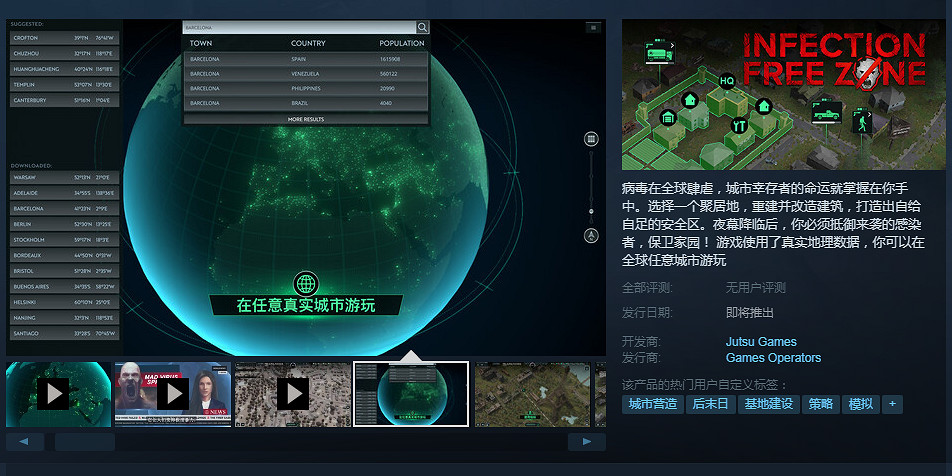Click the plus button to add tags
Viewport: 952px width, 476px height.
pyautogui.click(x=892, y=404)
